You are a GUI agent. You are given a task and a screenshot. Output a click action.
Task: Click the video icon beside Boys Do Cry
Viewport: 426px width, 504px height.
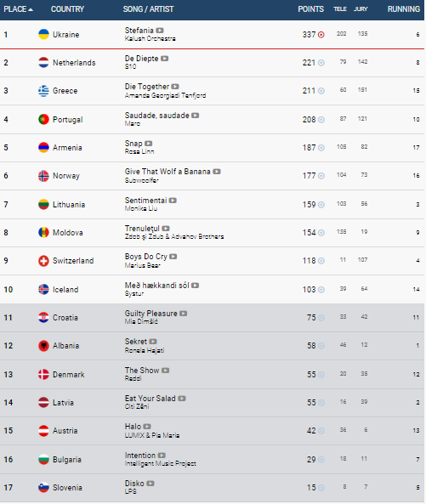(x=173, y=257)
